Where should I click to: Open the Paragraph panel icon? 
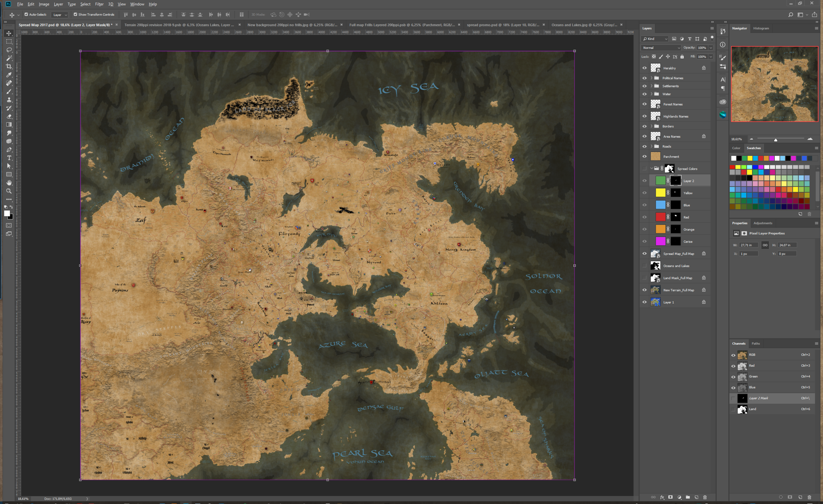[x=723, y=88]
